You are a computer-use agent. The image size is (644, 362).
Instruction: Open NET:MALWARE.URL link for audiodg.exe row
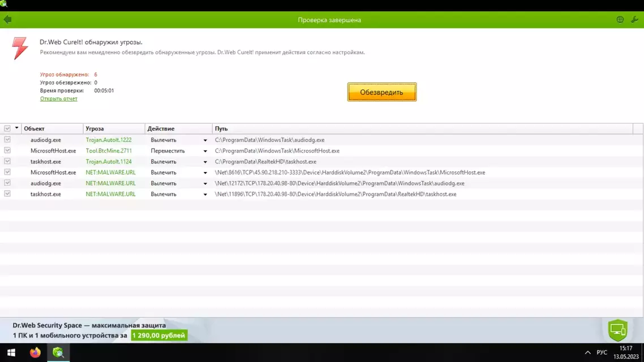point(110,183)
